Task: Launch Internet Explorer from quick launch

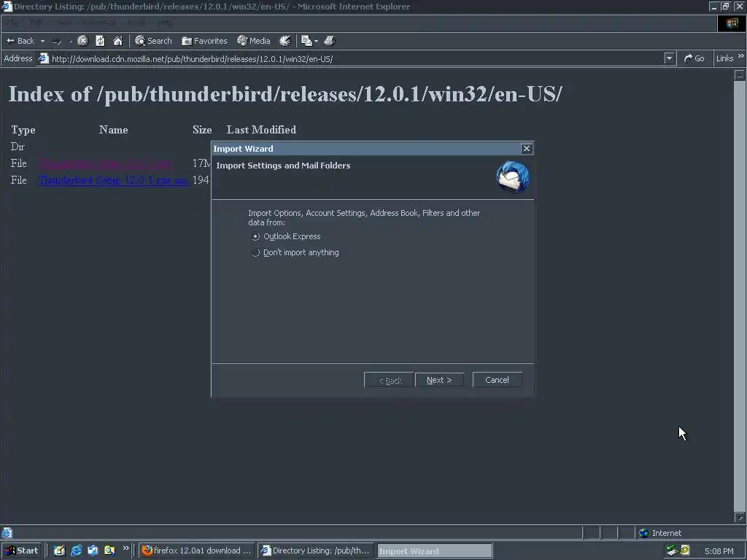Action: click(76, 551)
